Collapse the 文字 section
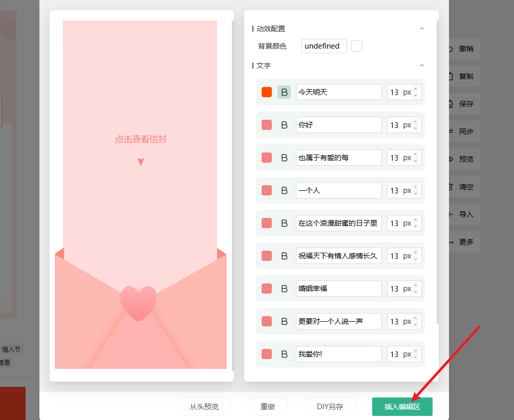Viewport: 514px width, 420px height. tap(422, 65)
